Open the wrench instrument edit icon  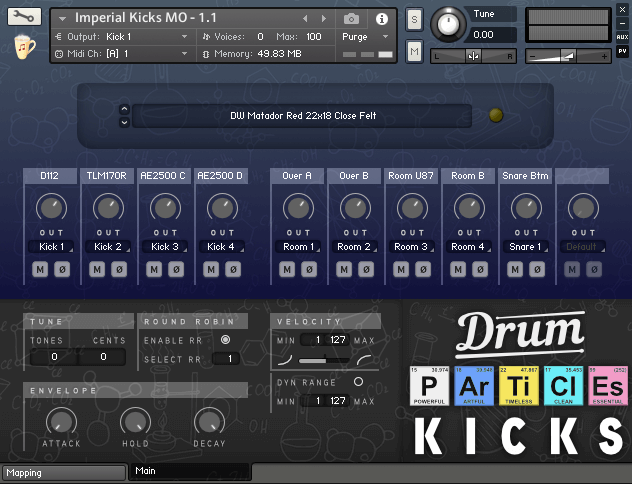point(24,17)
